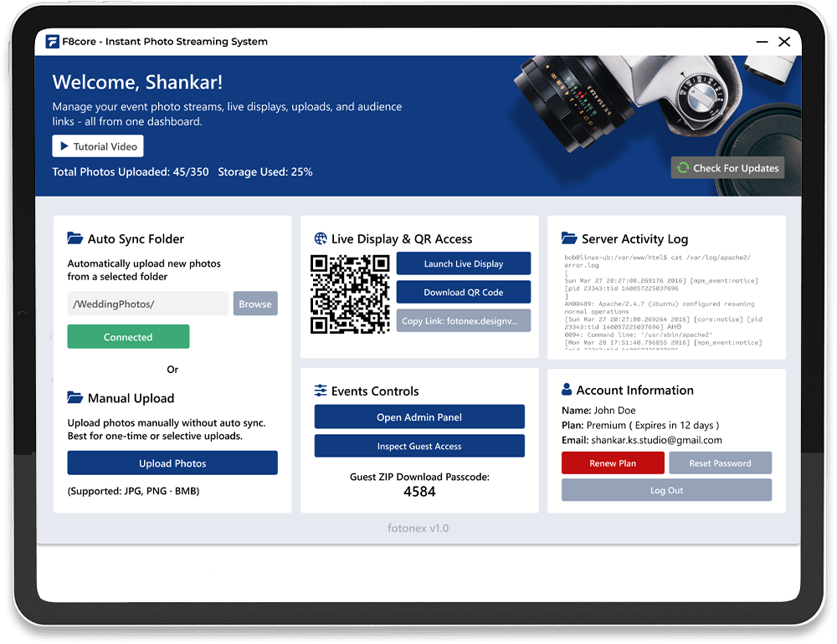Click the F8core app logo icon

[53, 42]
